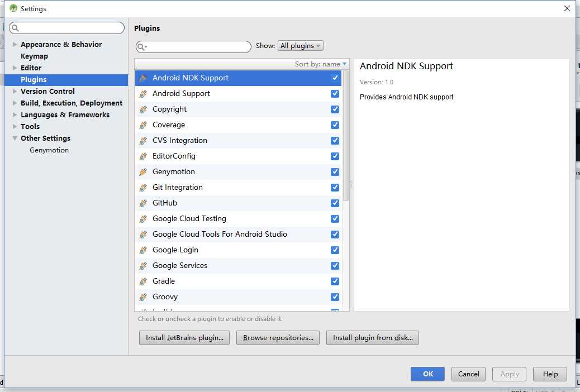Image resolution: width=580 pixels, height=392 pixels.
Task: Click the Genymotion plugin icon
Action: (x=143, y=172)
